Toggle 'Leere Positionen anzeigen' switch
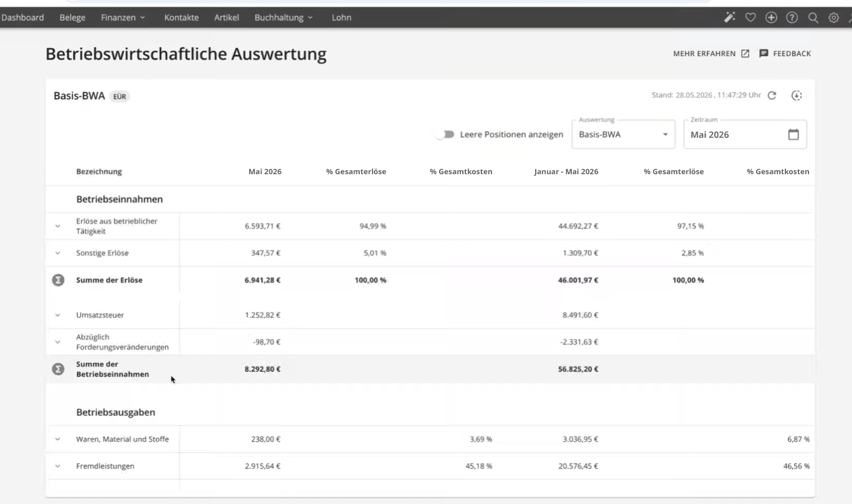 pos(445,134)
